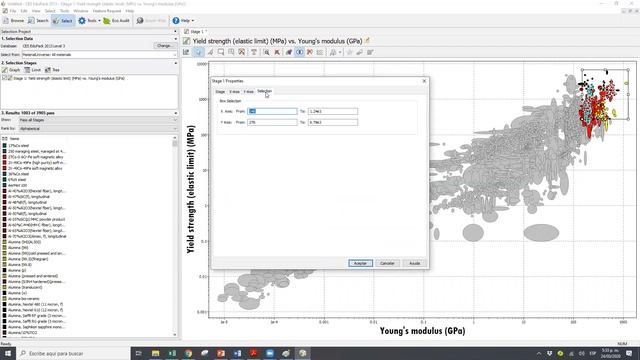The width and height of the screenshot is (640, 360).
Task: Select the box selection tool
Action: click(x=221, y=52)
